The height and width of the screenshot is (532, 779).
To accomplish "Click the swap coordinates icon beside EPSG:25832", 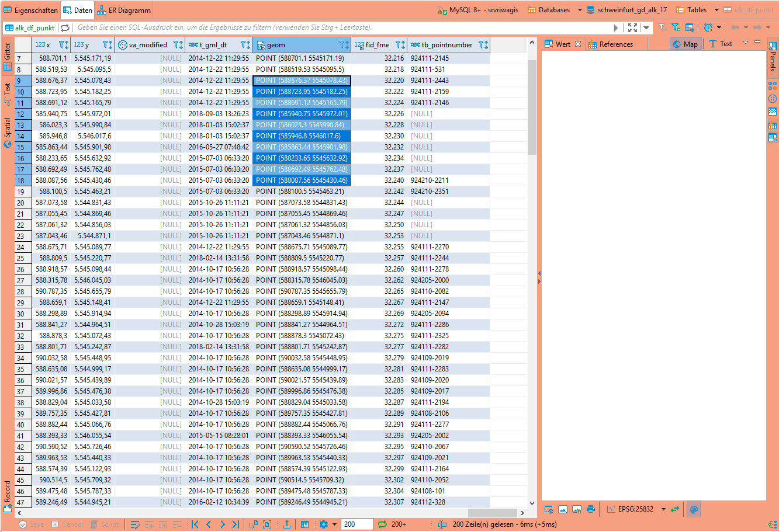I will [675, 509].
